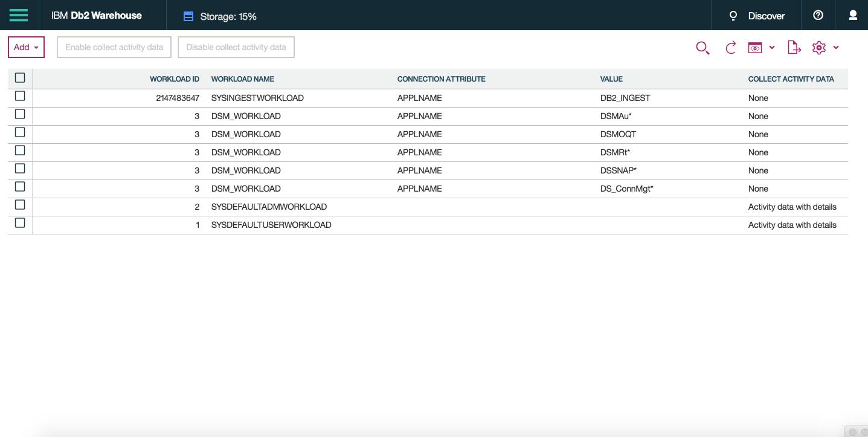Click Enable collect activity data button
This screenshot has width=868, height=437.
click(x=114, y=47)
